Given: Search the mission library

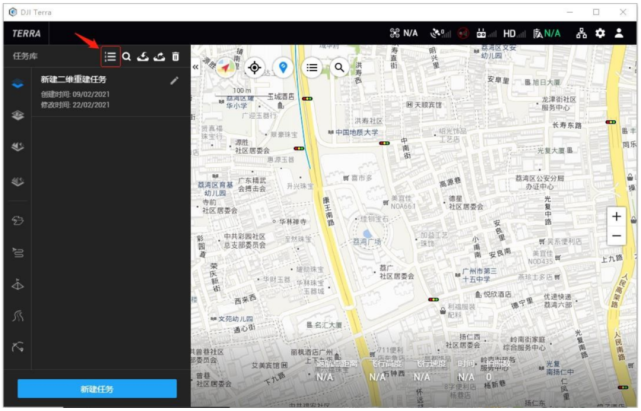Looking at the screenshot, I should [x=127, y=57].
